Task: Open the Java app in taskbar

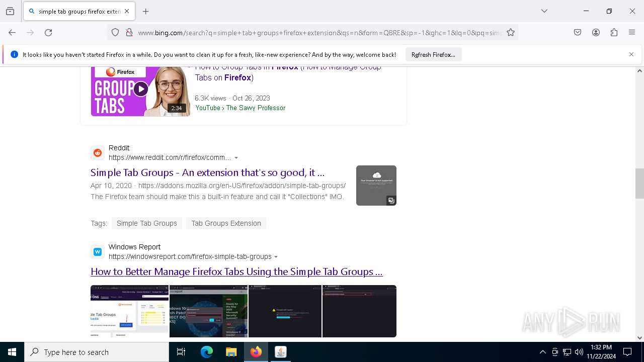Action: [x=281, y=352]
